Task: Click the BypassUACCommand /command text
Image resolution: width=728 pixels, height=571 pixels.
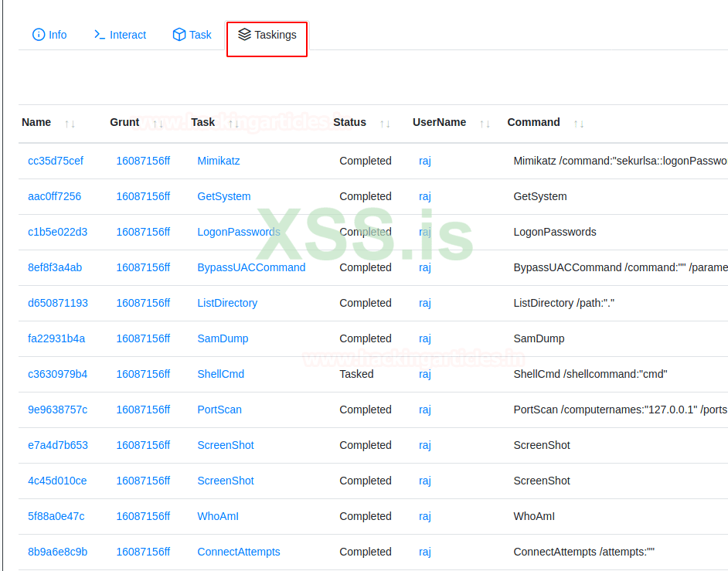Action: [621, 267]
